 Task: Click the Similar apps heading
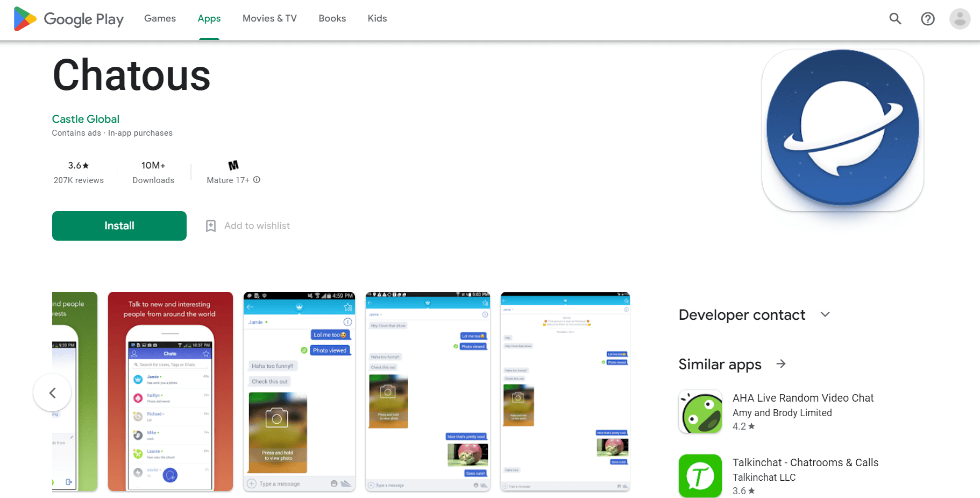click(720, 364)
